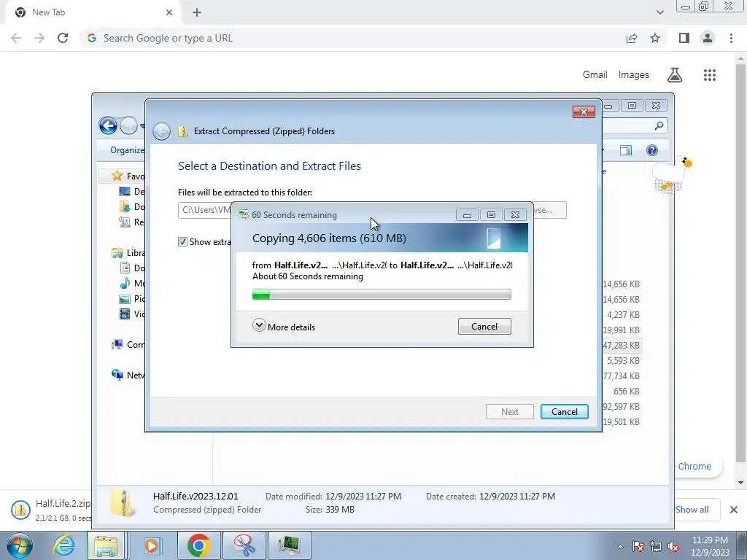Bookmark this tab with star icon
This screenshot has width=747, height=560.
coord(655,38)
